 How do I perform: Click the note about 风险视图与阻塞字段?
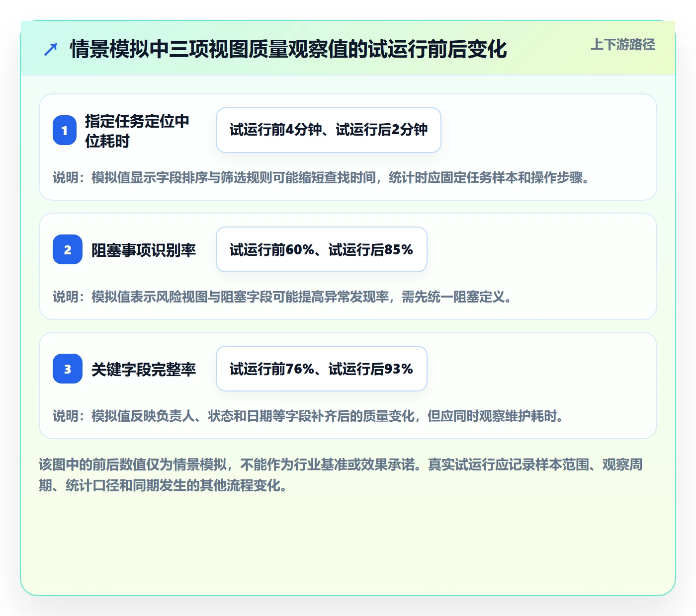pos(283,297)
